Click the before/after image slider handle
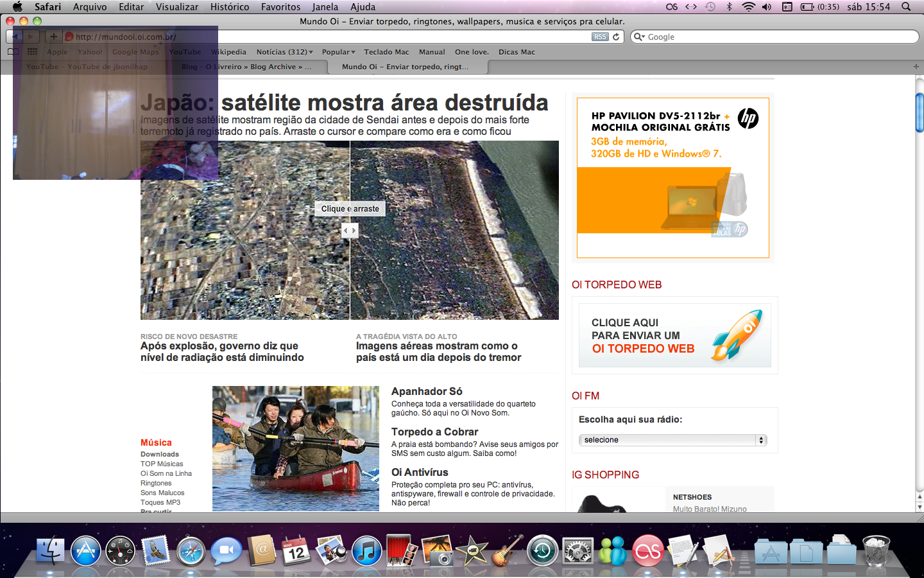The height and width of the screenshot is (578, 924). tap(350, 231)
